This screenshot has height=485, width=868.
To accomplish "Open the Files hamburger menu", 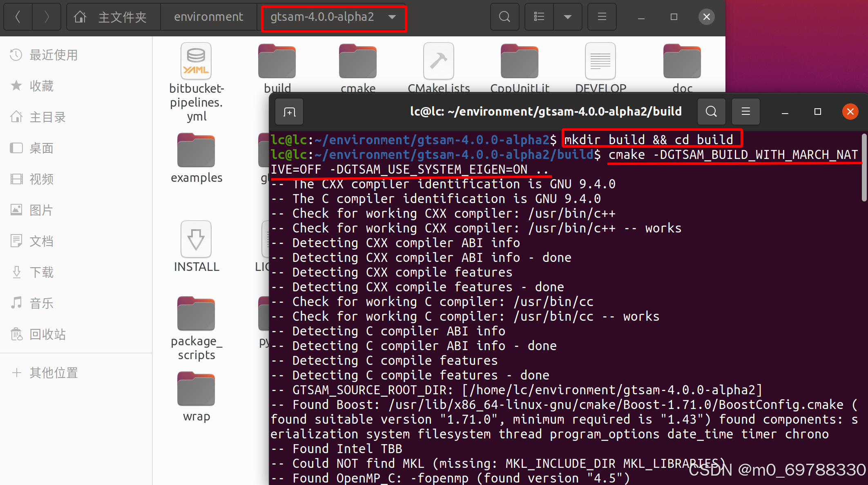I will [x=602, y=17].
